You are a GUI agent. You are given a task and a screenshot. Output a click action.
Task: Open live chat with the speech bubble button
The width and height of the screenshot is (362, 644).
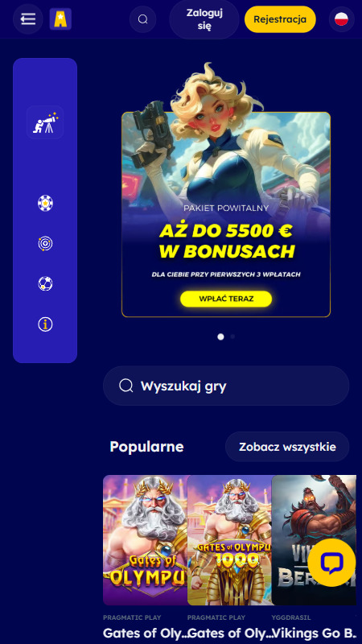(331, 562)
